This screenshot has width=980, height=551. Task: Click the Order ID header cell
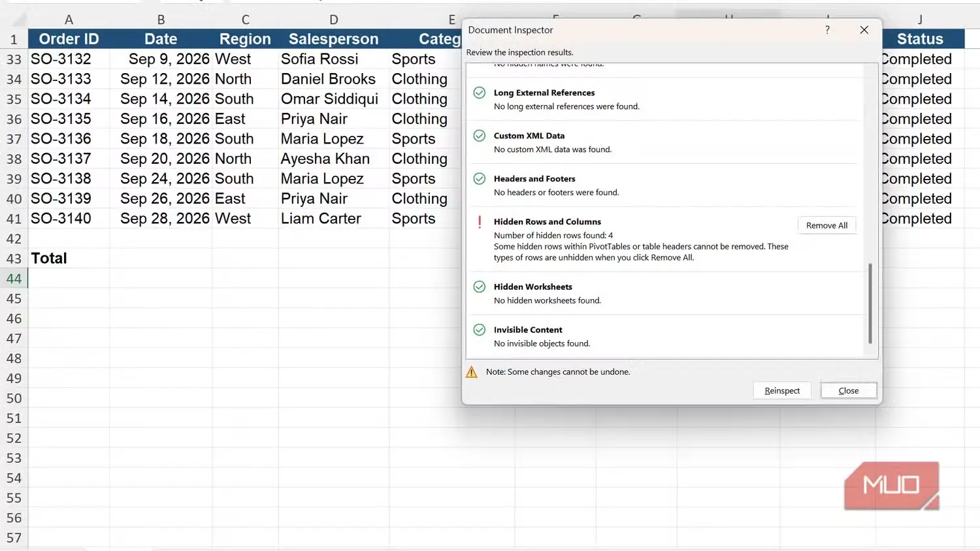point(69,39)
